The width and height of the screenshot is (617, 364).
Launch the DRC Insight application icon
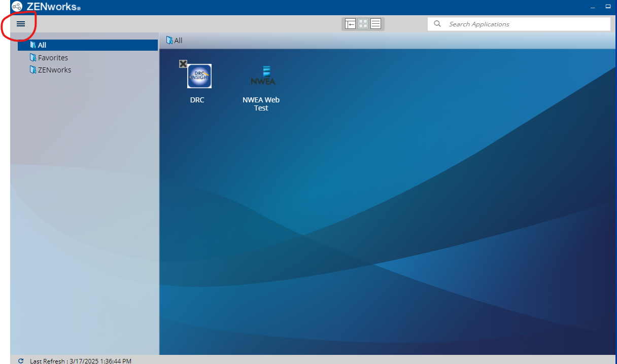pyautogui.click(x=199, y=76)
